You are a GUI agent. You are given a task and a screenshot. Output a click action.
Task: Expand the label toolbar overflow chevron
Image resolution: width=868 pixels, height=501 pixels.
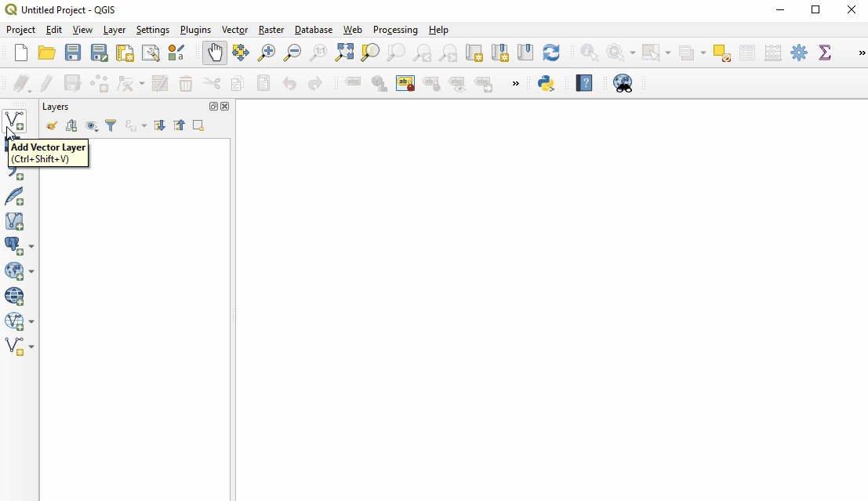(515, 84)
